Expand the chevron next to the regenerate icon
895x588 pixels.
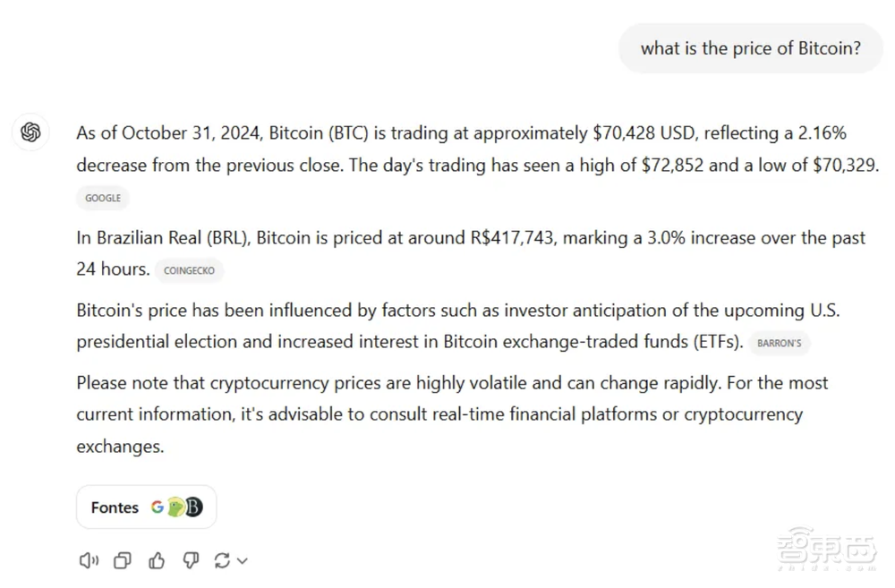click(x=242, y=561)
